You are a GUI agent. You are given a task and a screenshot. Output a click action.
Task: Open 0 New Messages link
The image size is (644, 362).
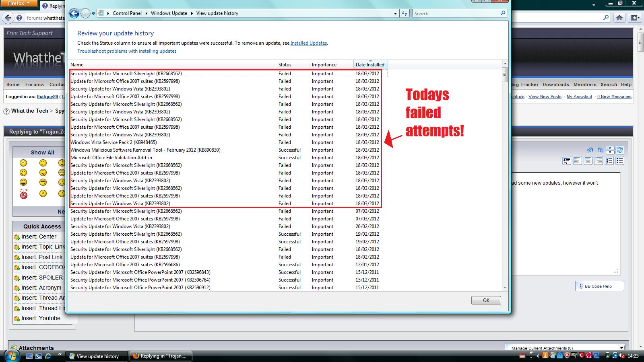tap(614, 97)
